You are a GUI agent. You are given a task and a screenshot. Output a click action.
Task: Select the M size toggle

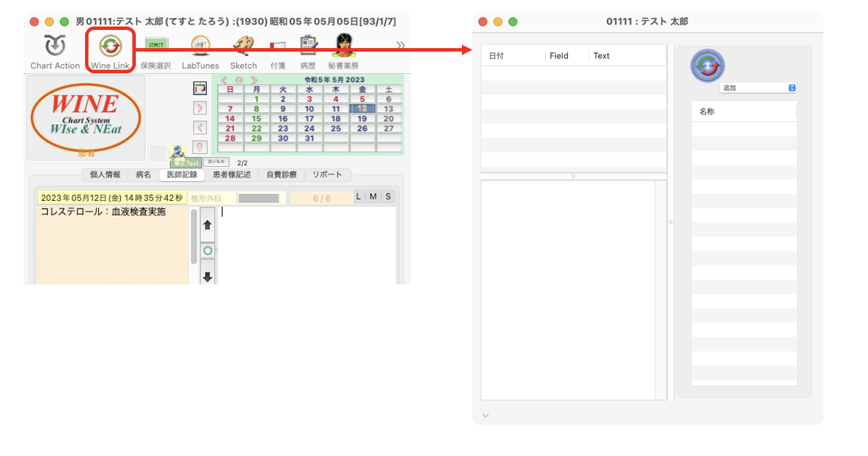tap(373, 197)
